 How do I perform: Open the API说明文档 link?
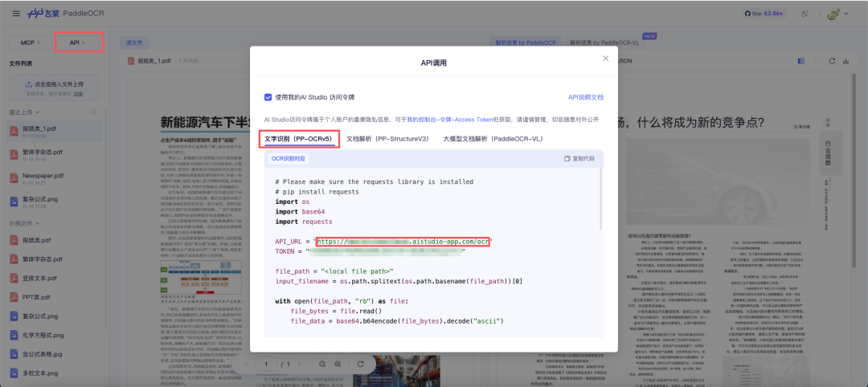pyautogui.click(x=586, y=97)
